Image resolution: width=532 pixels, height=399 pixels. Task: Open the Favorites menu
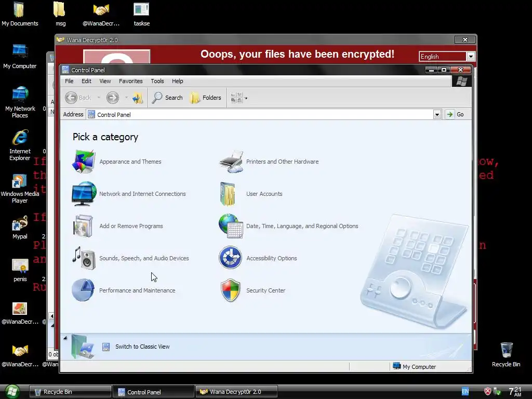click(x=130, y=81)
